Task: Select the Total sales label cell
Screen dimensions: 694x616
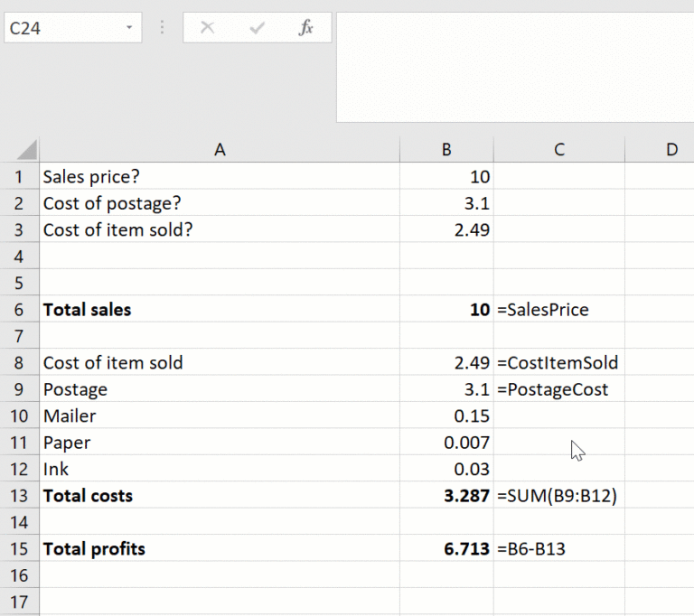Action: click(220, 310)
